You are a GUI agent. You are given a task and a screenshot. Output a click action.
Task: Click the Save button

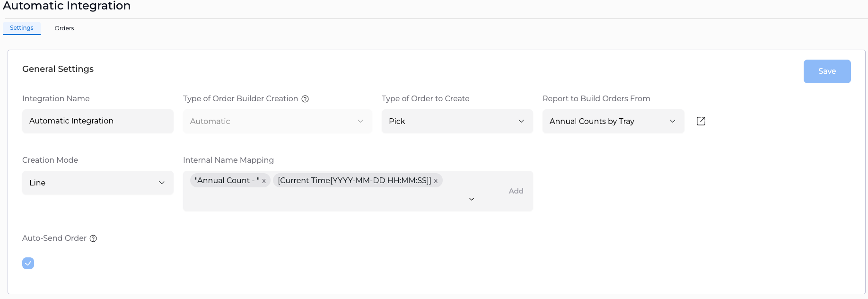click(x=827, y=71)
